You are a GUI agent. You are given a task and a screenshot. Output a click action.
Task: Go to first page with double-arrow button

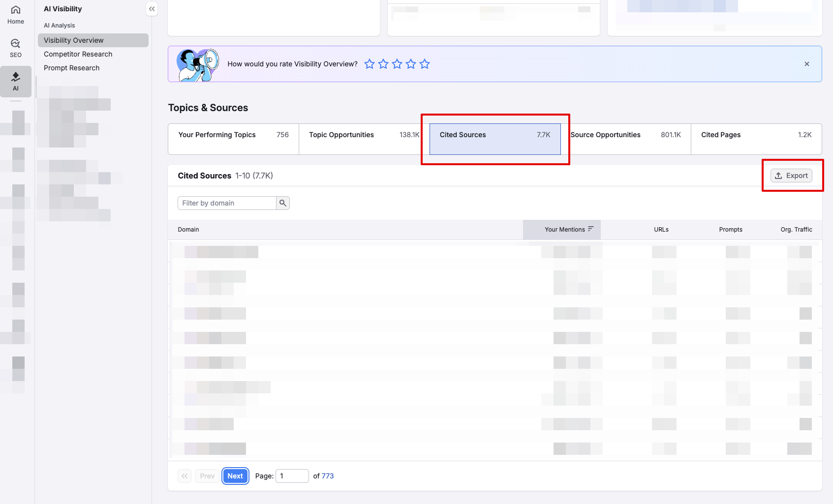click(x=185, y=476)
